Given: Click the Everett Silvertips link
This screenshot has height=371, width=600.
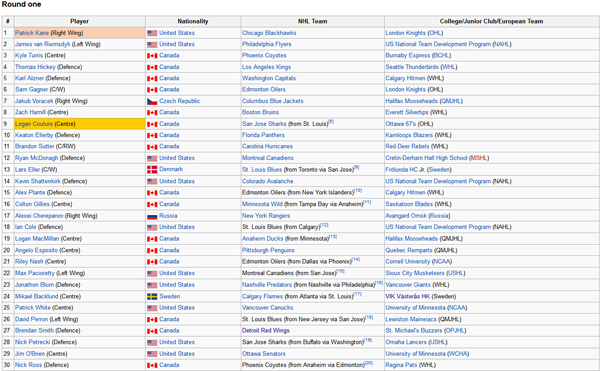Looking at the screenshot, I should click(407, 112).
